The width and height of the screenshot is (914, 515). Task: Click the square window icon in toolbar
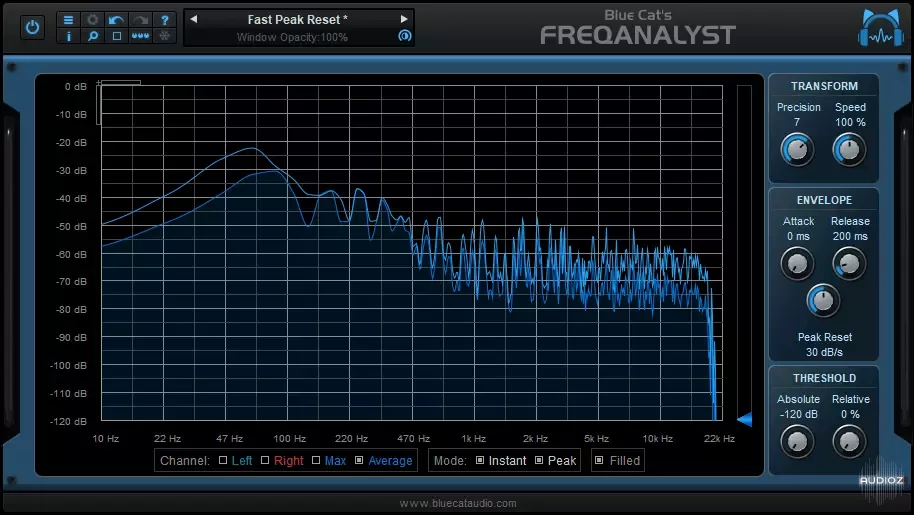click(x=117, y=36)
